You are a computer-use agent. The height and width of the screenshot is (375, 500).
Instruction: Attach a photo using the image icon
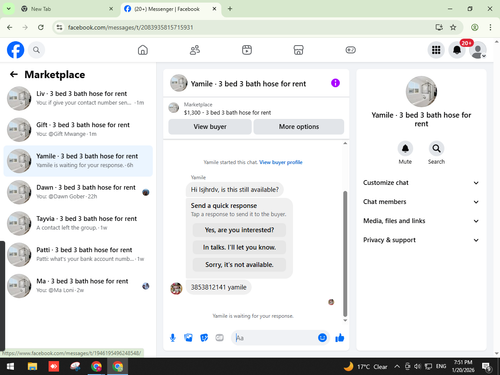tap(188, 338)
